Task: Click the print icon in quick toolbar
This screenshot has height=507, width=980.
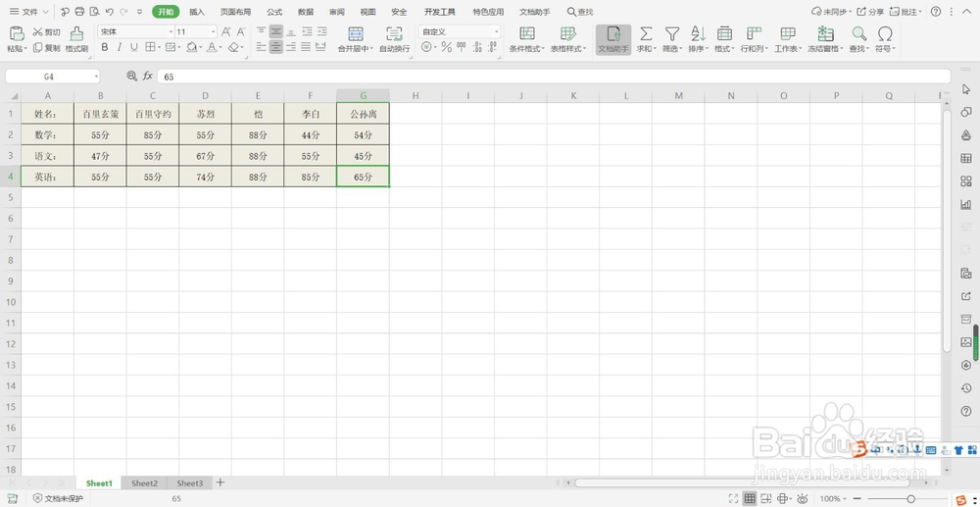Action: click(x=79, y=12)
